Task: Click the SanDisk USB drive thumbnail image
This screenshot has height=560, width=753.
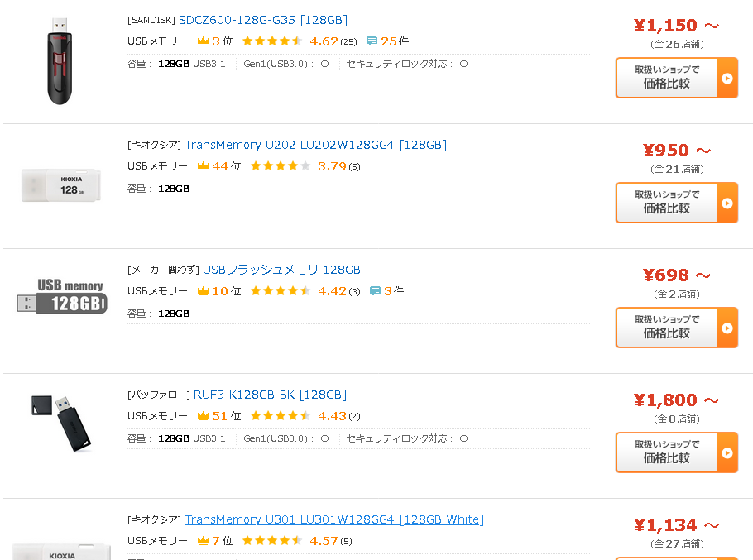Action: pyautogui.click(x=60, y=61)
